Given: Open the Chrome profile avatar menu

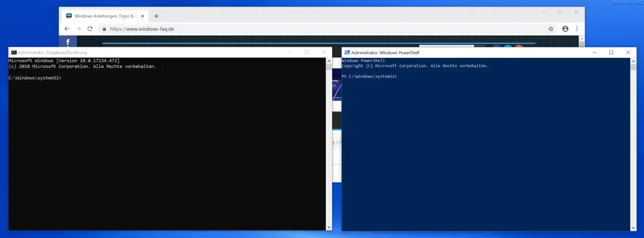Looking at the screenshot, I should click(x=566, y=29).
